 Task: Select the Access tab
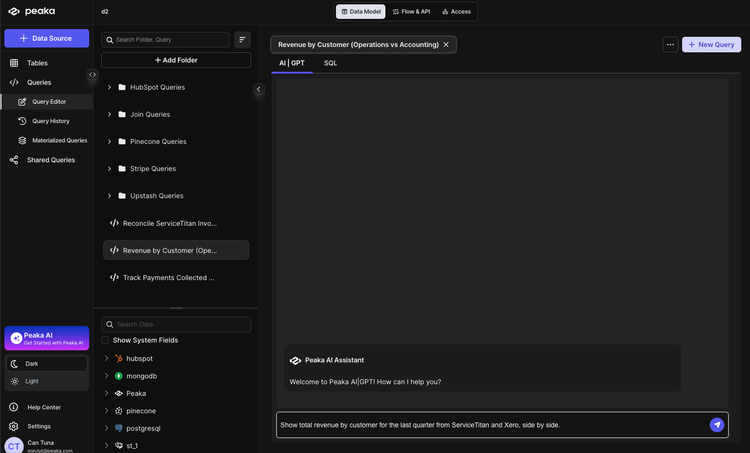point(456,11)
